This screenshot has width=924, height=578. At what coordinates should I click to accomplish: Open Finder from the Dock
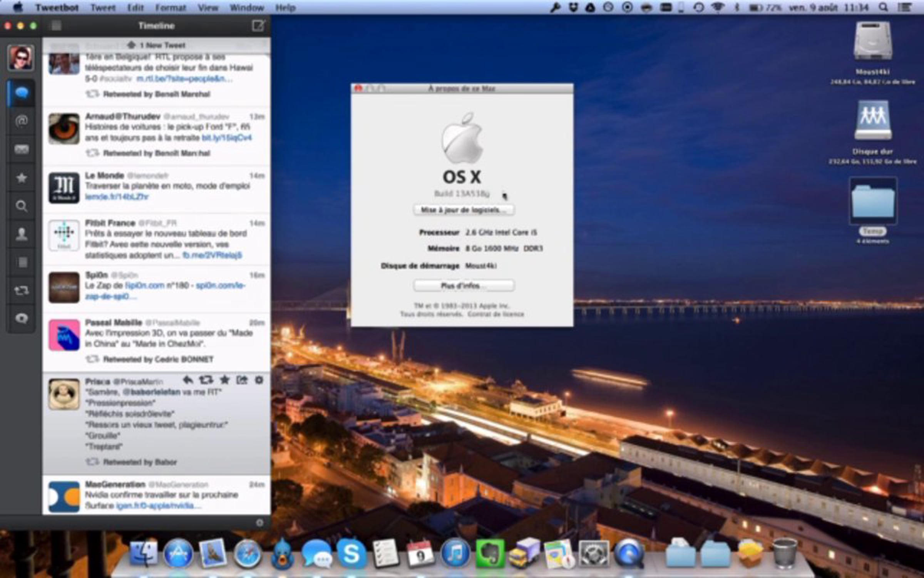click(143, 554)
